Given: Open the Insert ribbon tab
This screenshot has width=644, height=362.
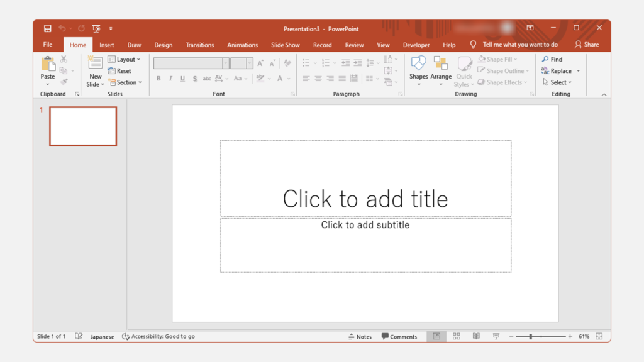Looking at the screenshot, I should point(107,45).
